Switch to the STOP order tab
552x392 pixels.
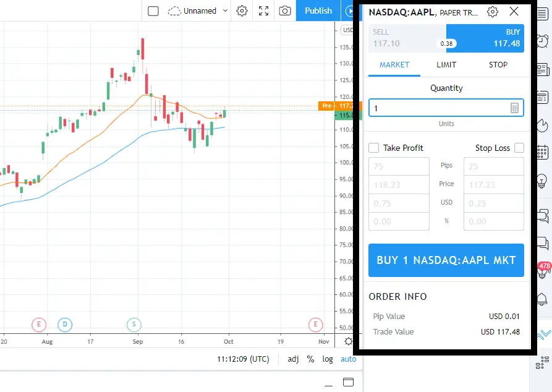(x=498, y=64)
